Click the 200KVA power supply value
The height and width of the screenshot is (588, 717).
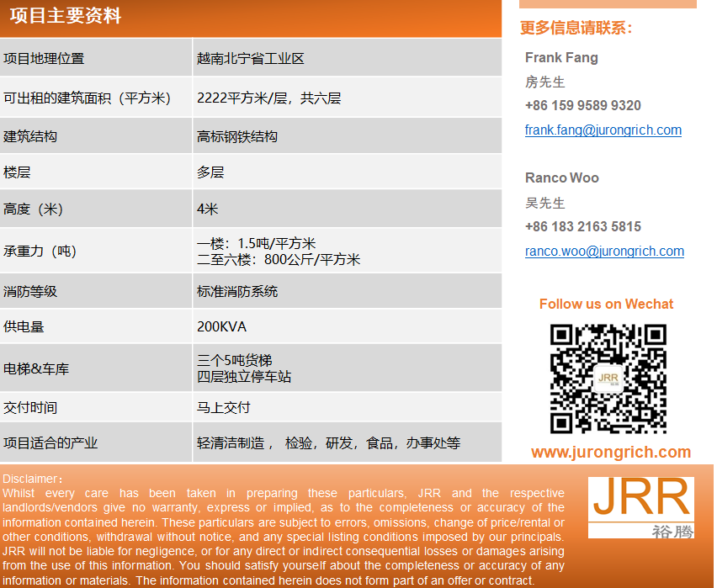tap(221, 327)
